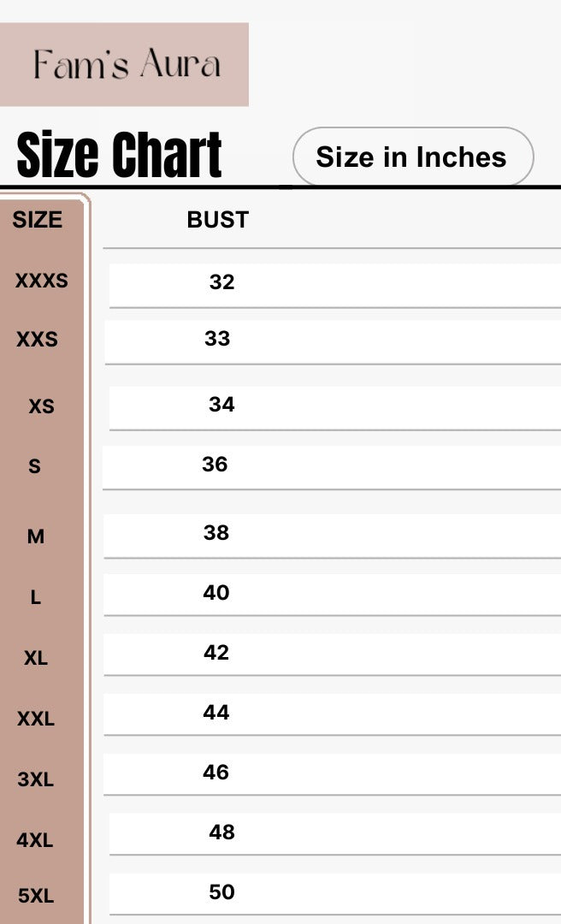This screenshot has width=561, height=924.
Task: Select the XXXS size label
Action: tap(41, 280)
